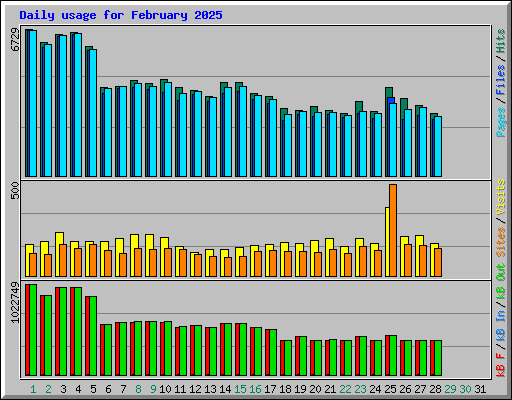Image resolution: width=512 pixels, height=400 pixels.
Task: Click day 23 on the x-axis
Action: [360, 389]
